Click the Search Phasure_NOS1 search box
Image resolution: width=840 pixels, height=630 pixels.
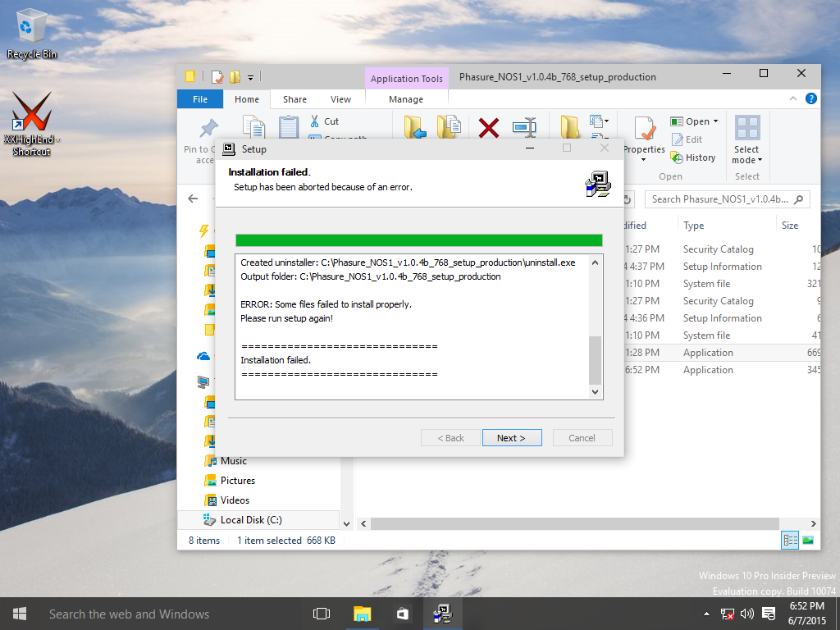[x=727, y=199]
